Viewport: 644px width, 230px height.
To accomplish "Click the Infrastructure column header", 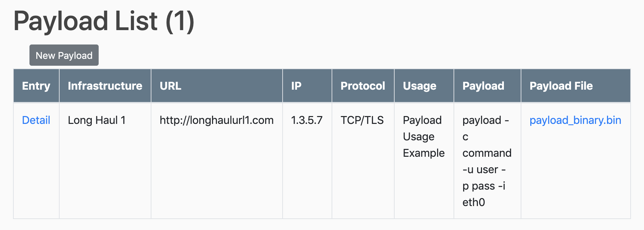I will (x=105, y=86).
